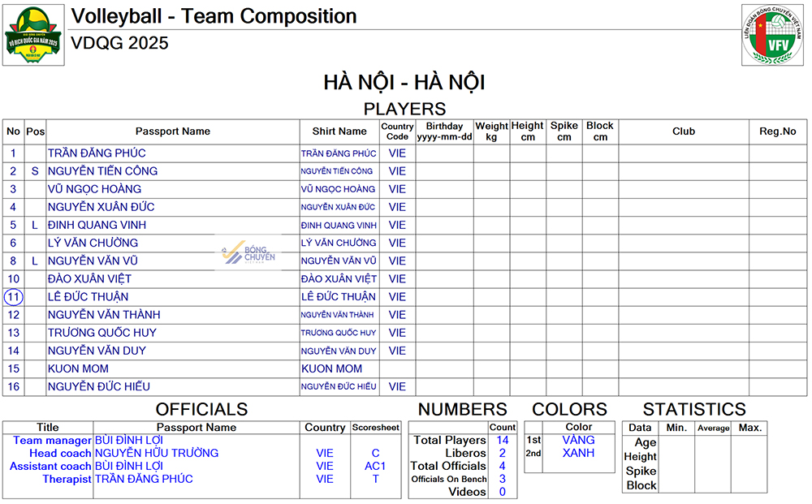This screenshot has height=504, width=812.
Task: Select the Reg.No column header
Action: (777, 131)
